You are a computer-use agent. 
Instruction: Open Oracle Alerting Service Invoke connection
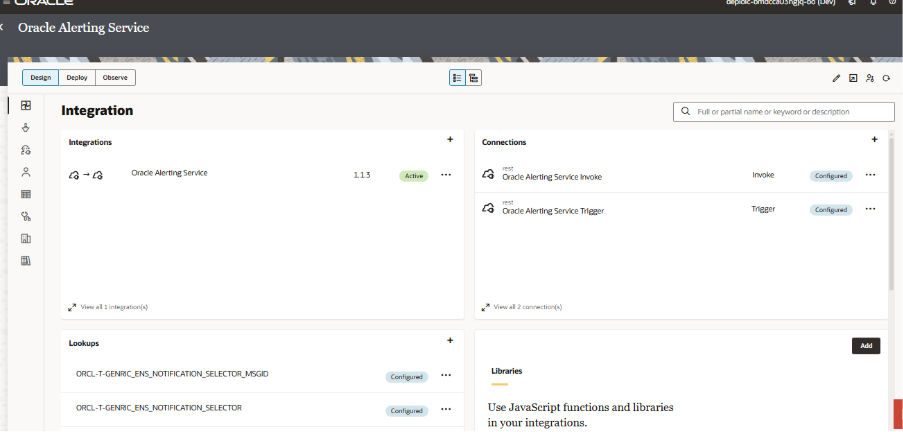coord(552,177)
